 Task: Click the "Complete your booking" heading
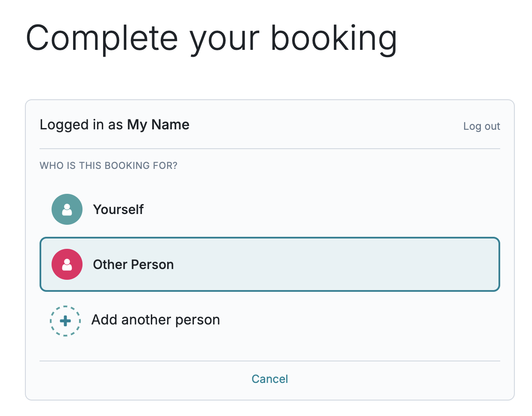tap(211, 38)
